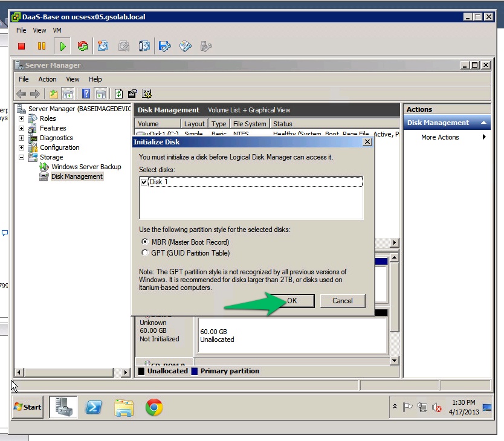Open Windows Explorer from taskbar
Screen dimensions: 504x441
coord(124,408)
